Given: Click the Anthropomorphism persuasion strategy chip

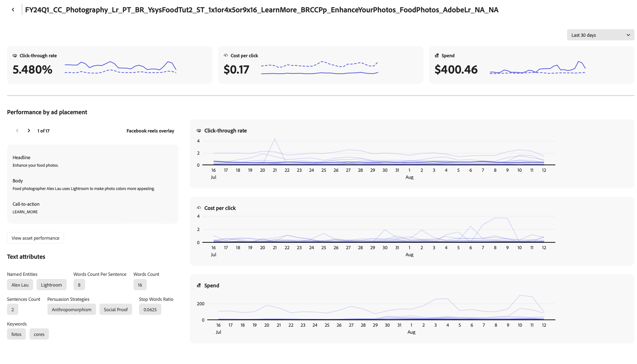Looking at the screenshot, I should click(x=71, y=310).
